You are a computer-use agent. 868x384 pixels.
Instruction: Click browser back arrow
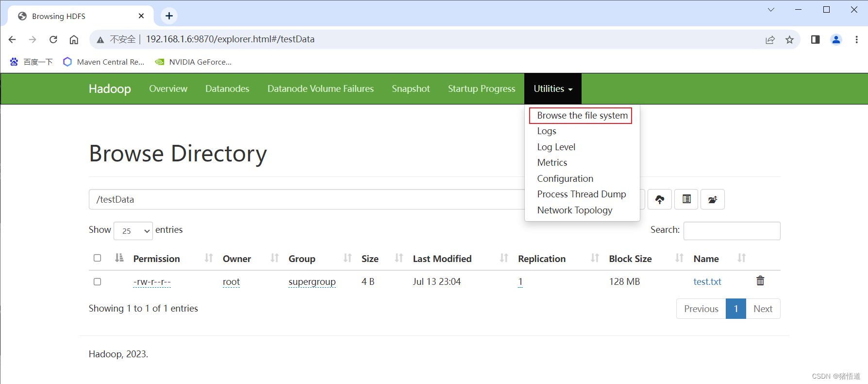coord(12,39)
